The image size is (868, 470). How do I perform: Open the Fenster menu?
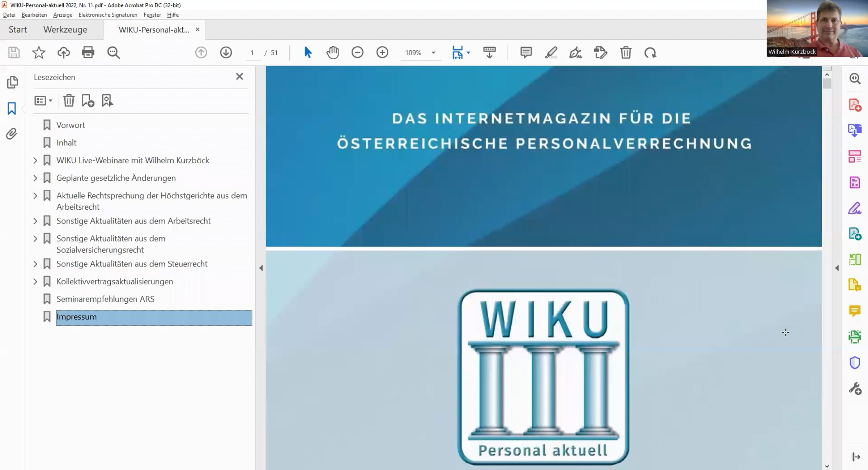[x=152, y=15]
